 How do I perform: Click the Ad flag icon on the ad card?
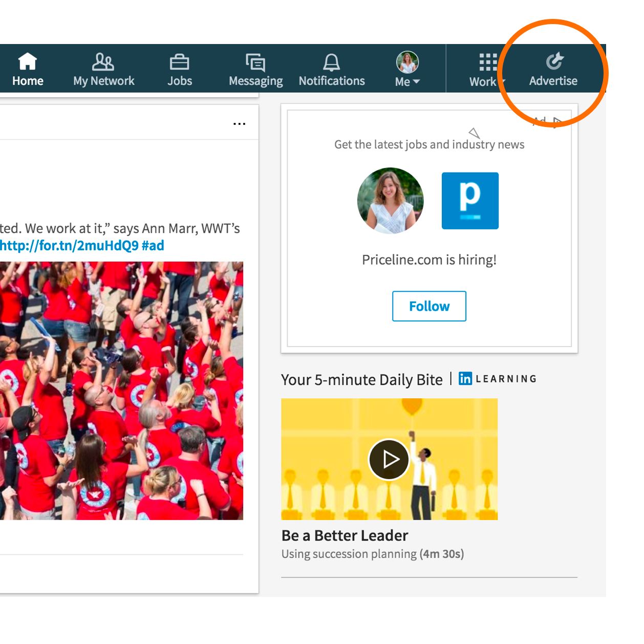(557, 121)
